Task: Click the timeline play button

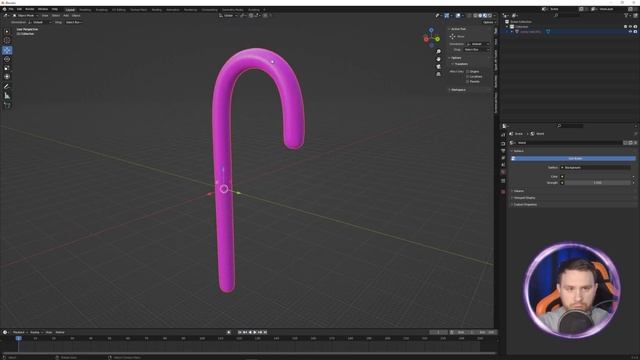Action: pyautogui.click(x=255, y=332)
